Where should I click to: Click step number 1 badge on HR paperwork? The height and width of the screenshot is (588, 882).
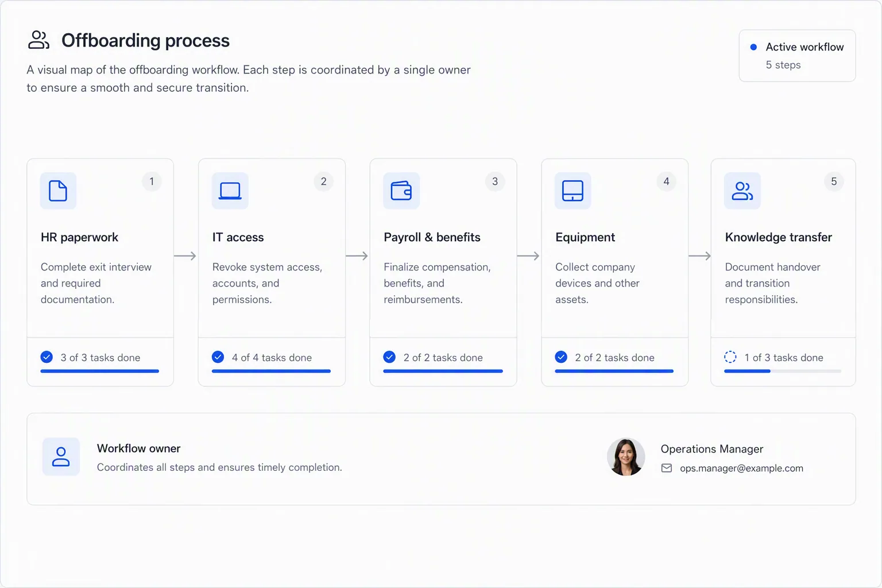point(152,181)
